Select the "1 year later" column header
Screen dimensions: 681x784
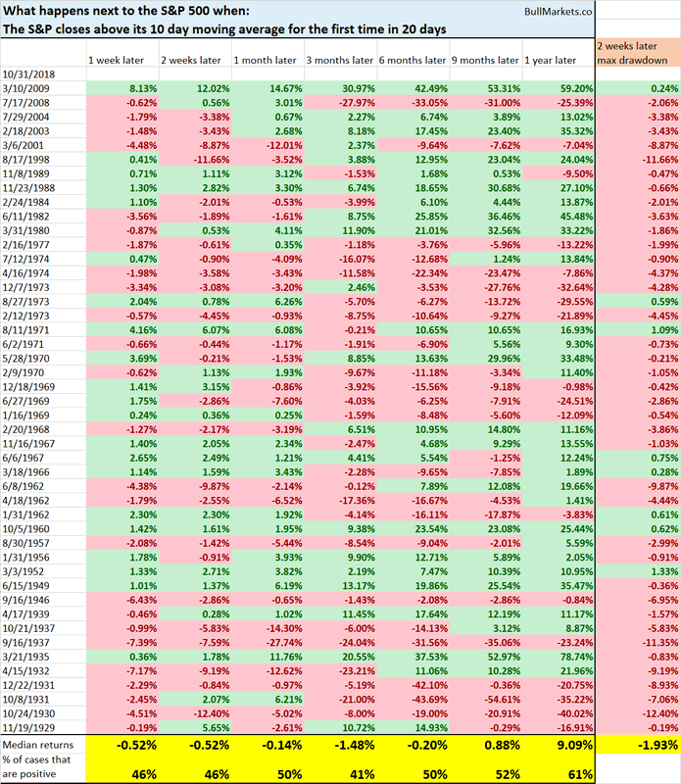554,60
